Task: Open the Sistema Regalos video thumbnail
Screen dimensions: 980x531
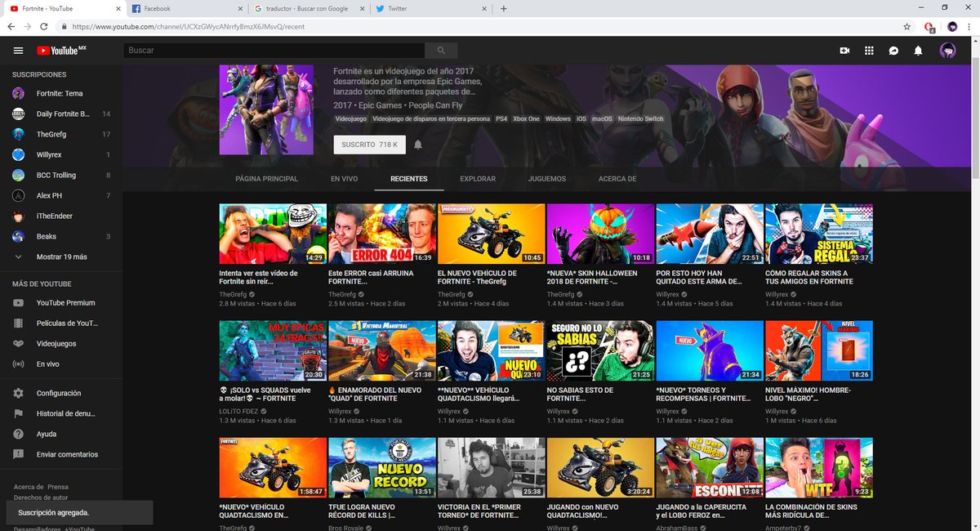Action: pyautogui.click(x=819, y=234)
